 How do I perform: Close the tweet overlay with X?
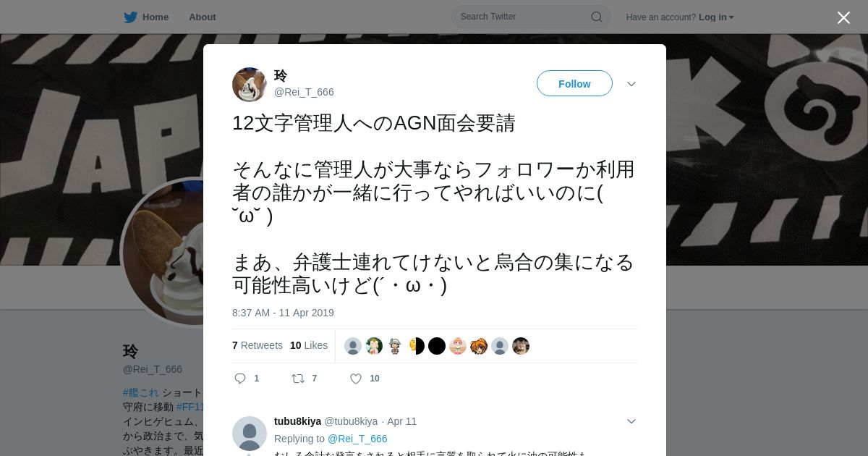(843, 17)
